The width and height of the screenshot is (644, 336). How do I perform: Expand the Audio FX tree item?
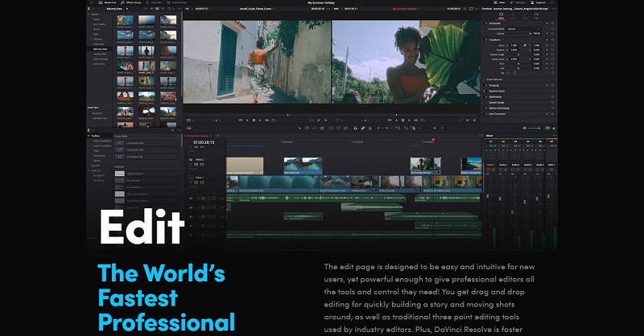pyautogui.click(x=89, y=170)
